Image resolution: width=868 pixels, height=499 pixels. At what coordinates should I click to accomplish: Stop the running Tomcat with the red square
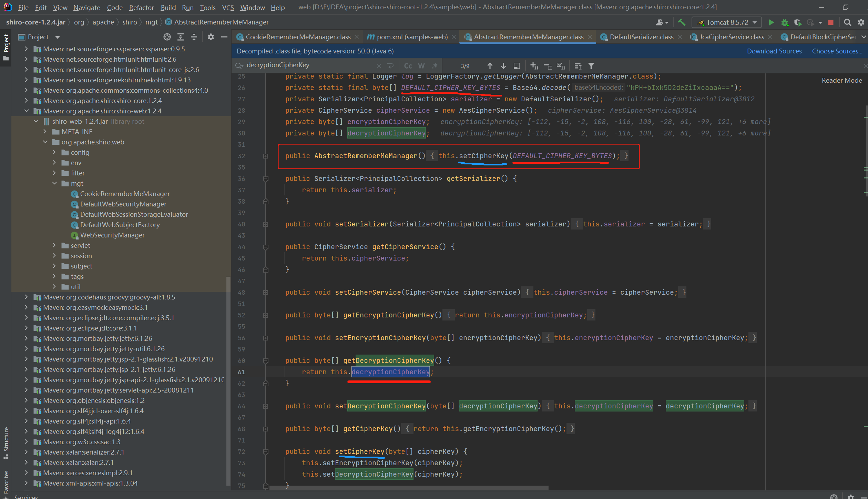coord(831,22)
